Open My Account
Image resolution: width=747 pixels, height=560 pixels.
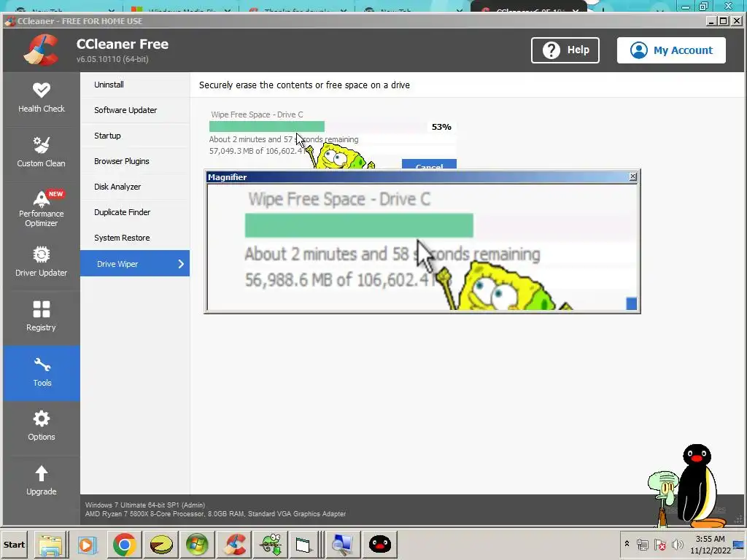671,50
